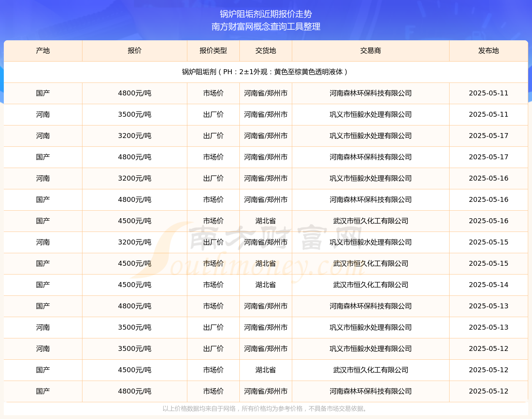Screen dimensions: 532x419
Task: Click 出厂价 in the 2025-05-17 row
Action: (x=213, y=136)
